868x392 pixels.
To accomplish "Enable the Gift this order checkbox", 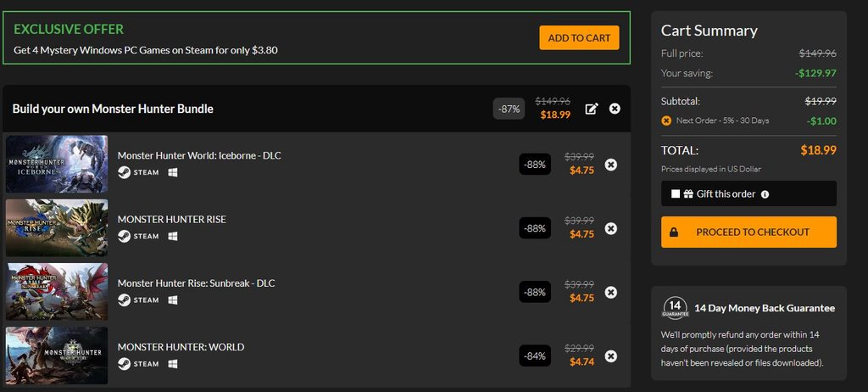I will tap(676, 194).
